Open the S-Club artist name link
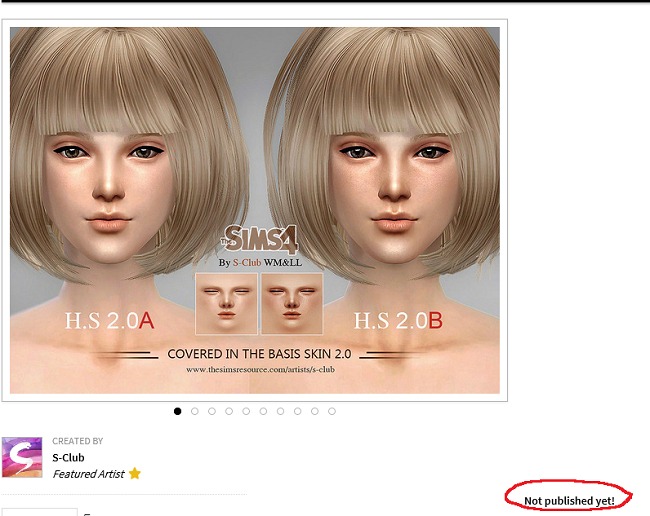Screen dimensions: 650x516 click(x=68, y=458)
